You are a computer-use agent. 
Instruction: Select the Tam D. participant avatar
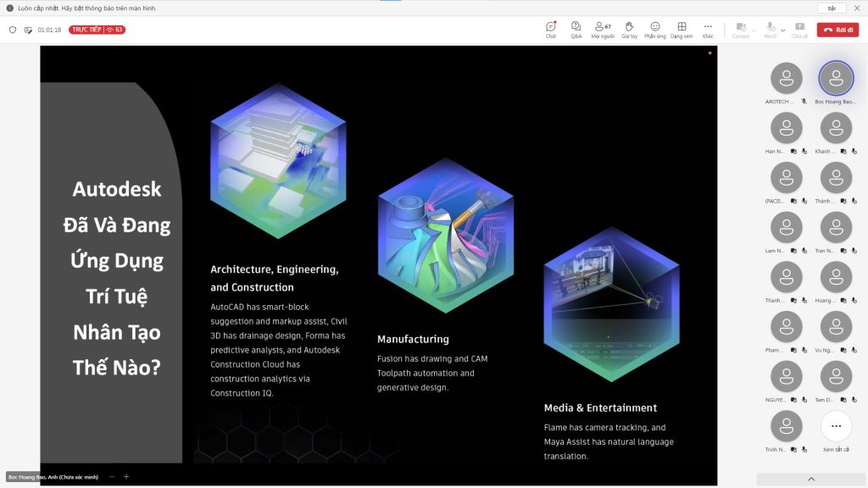click(836, 377)
